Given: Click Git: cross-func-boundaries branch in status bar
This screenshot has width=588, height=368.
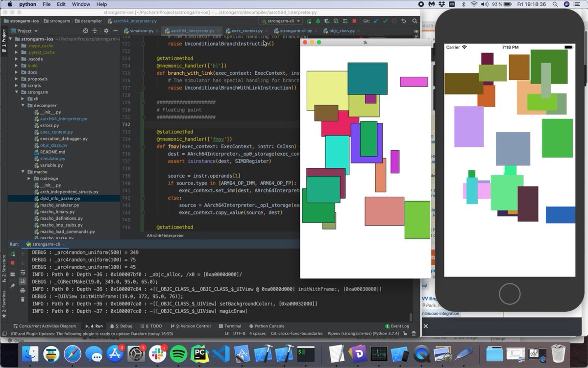Looking at the screenshot, I should click(x=296, y=333).
